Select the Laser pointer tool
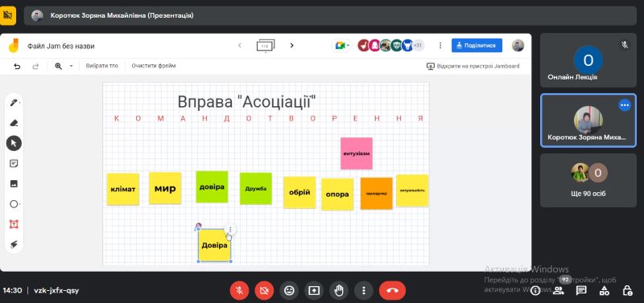 (14, 244)
